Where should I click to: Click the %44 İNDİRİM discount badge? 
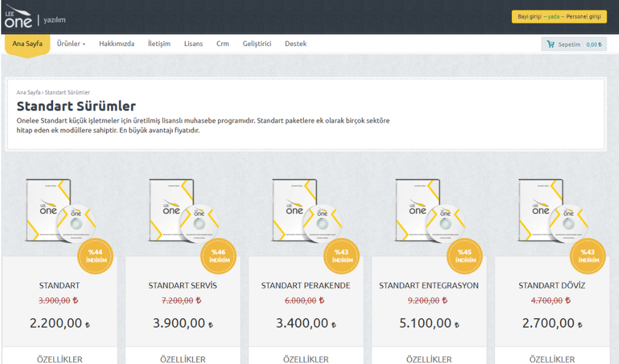(x=95, y=256)
